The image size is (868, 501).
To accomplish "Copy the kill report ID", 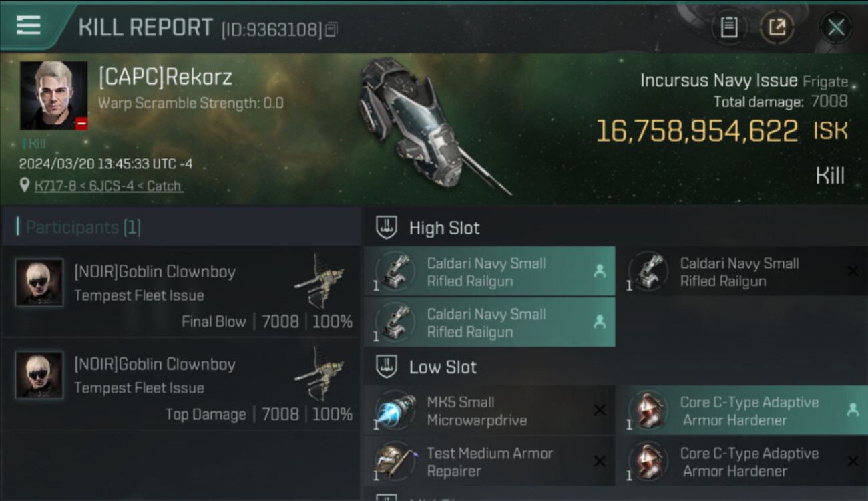I will point(332,29).
